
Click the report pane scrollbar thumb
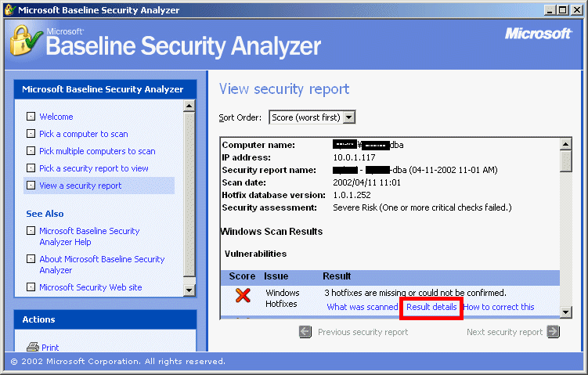pyautogui.click(x=565, y=160)
